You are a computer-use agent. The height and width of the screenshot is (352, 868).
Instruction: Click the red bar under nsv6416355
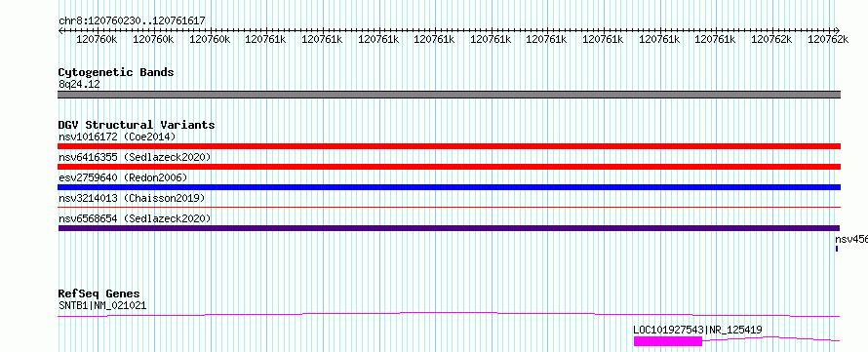pyautogui.click(x=449, y=167)
